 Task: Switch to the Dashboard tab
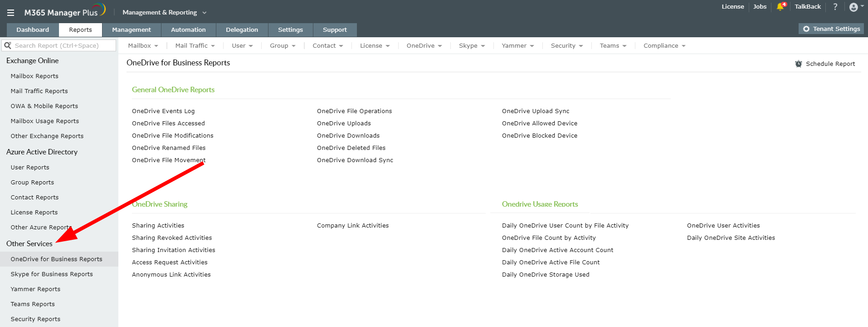33,30
